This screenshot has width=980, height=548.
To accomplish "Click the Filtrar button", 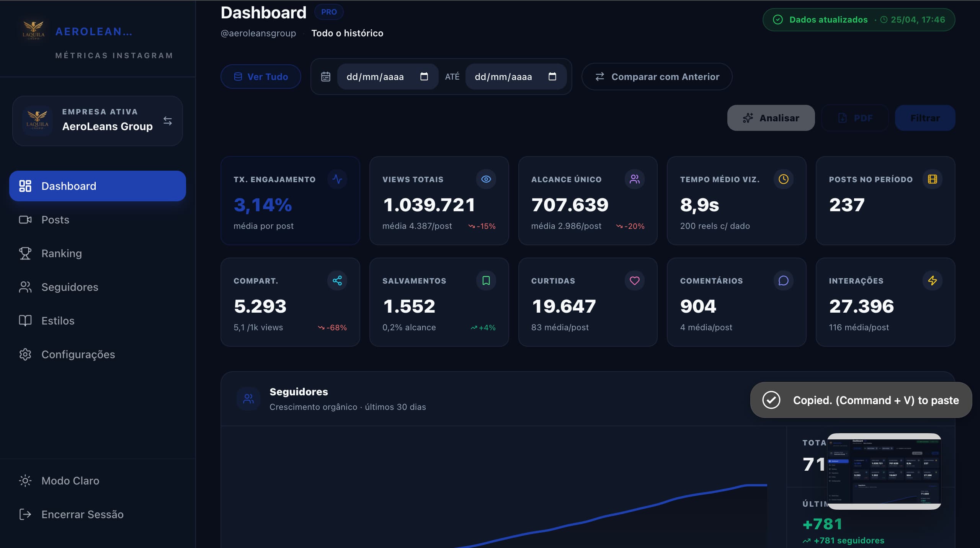I will (x=925, y=118).
